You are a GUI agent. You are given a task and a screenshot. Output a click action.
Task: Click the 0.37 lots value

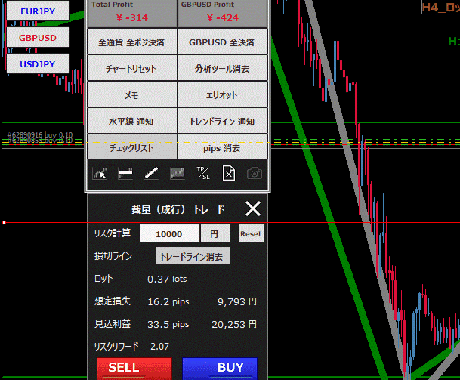(x=167, y=279)
